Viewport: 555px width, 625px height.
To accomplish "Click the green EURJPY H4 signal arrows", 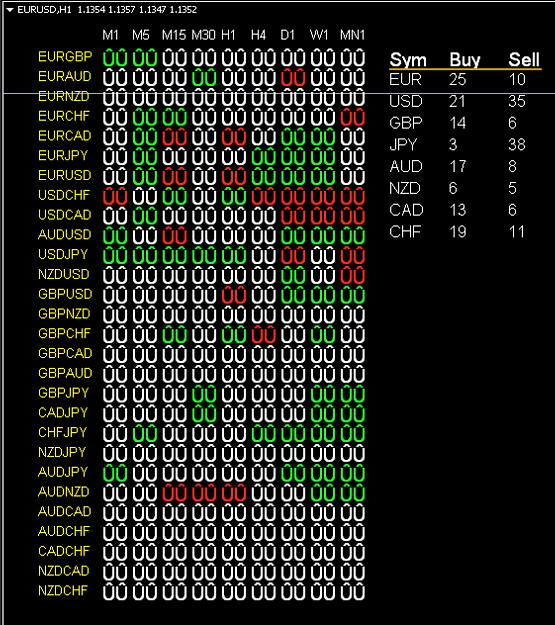I will [264, 156].
